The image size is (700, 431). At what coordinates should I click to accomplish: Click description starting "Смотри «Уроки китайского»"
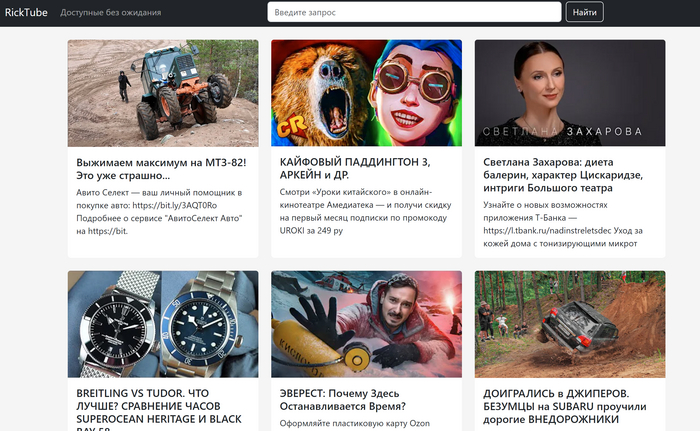(x=366, y=211)
